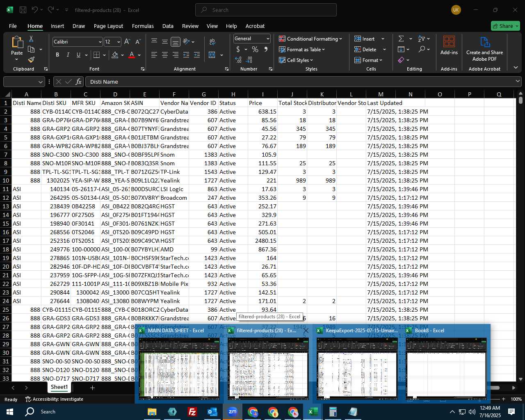Cut selection with the scissors icon
Screen dimensions: 525x420
31,39
